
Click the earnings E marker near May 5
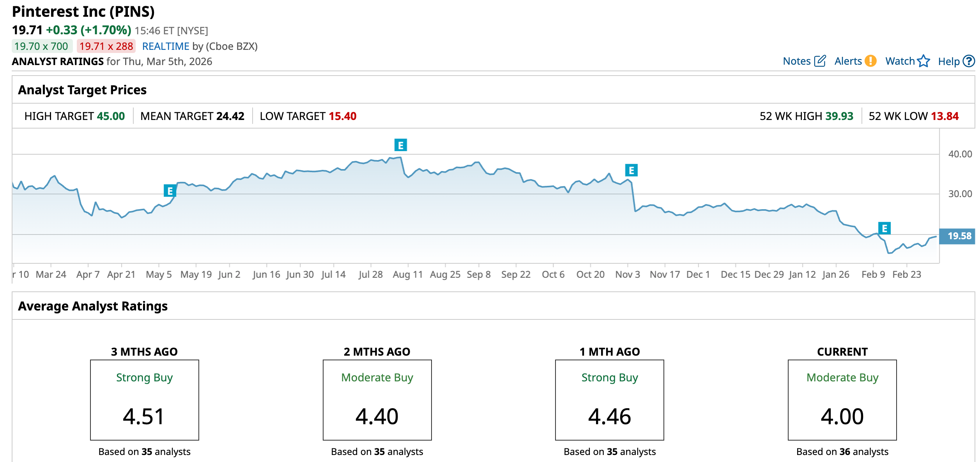[x=170, y=191]
